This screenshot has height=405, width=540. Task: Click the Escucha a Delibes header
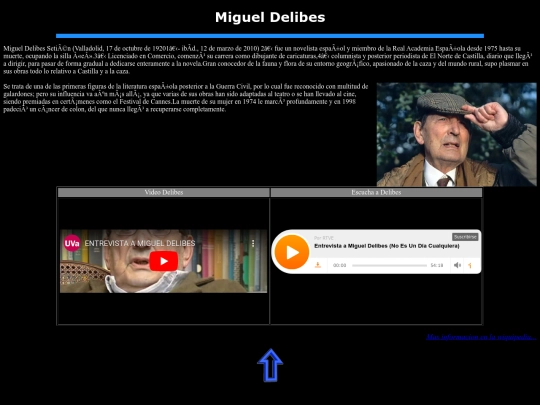point(376,192)
